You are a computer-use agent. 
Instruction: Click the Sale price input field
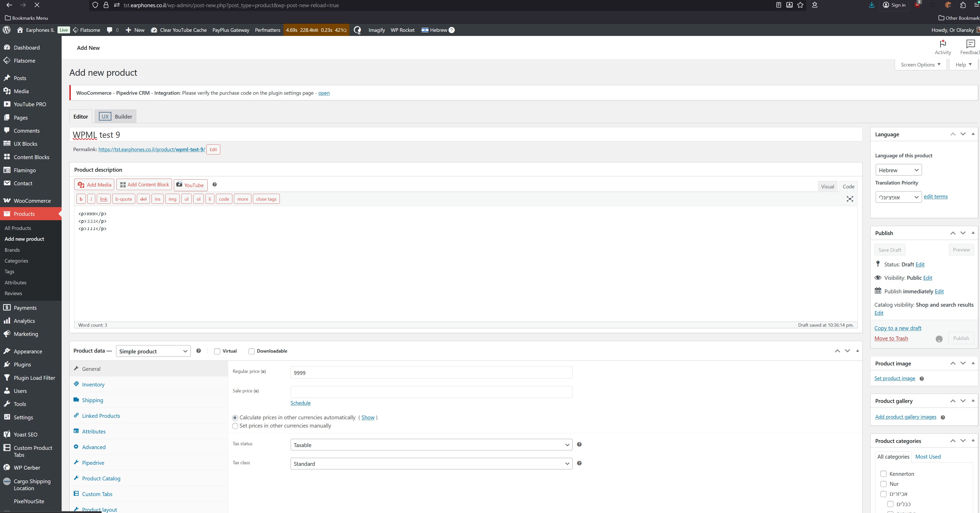pyautogui.click(x=431, y=392)
